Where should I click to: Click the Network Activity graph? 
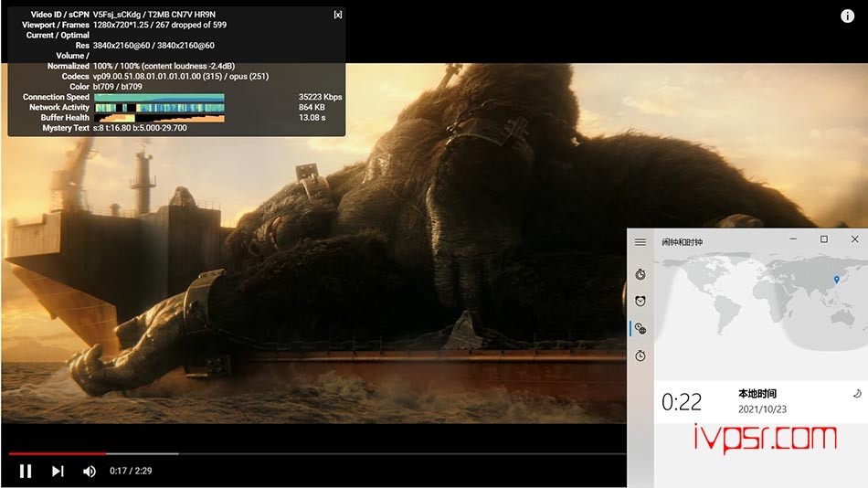pos(159,108)
